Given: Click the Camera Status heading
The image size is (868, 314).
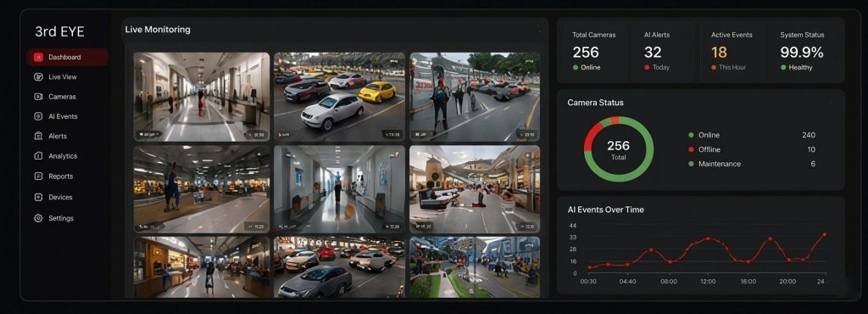Looking at the screenshot, I should pos(596,103).
